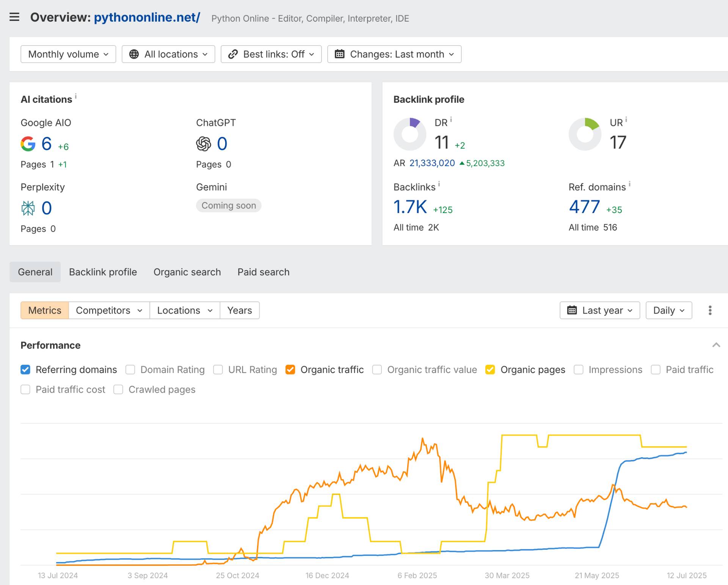Click the info icon beside Ref. domains
This screenshot has height=585, width=728.
629,184
